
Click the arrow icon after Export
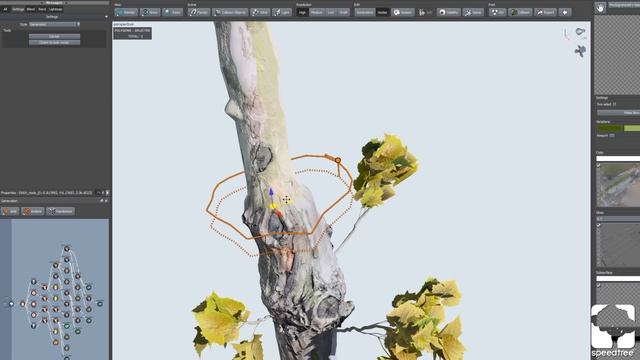point(565,12)
